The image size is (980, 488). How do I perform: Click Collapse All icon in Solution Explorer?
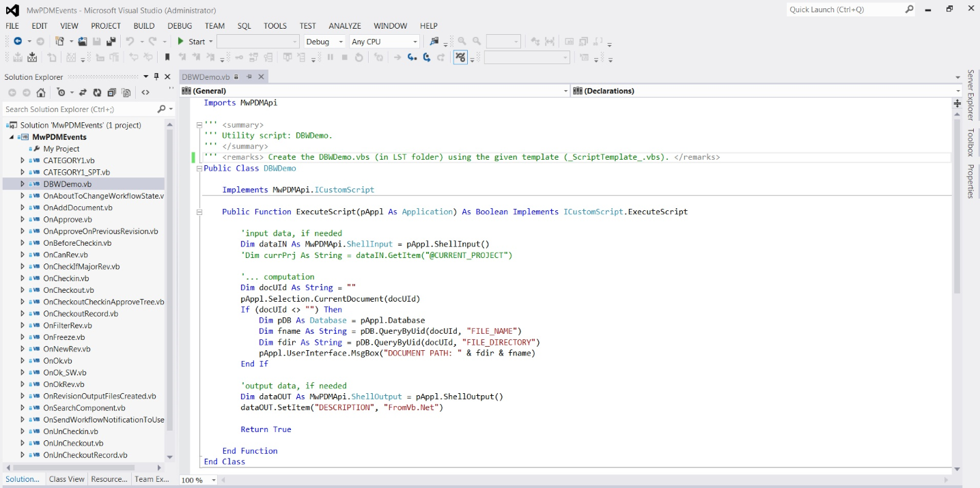click(111, 93)
